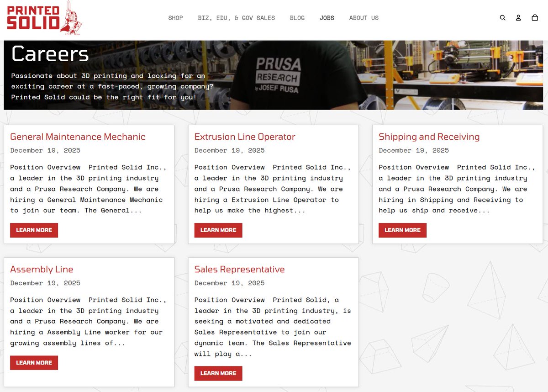Click the Printed Solid knight logo

[44, 18]
